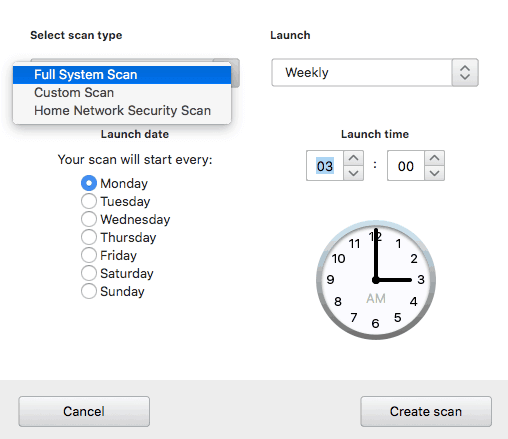The width and height of the screenshot is (508, 439).
Task: Choose Custom Scan from the list
Action: 122,93
